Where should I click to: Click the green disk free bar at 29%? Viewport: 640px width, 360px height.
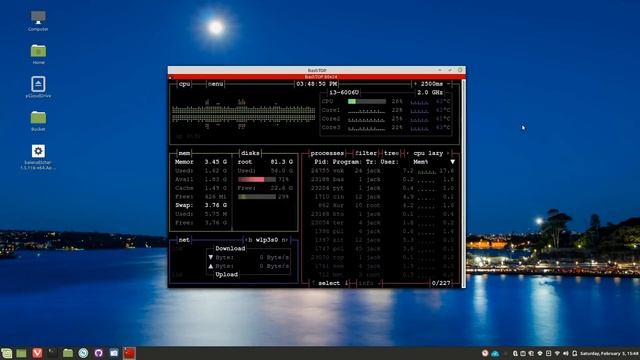click(257, 196)
